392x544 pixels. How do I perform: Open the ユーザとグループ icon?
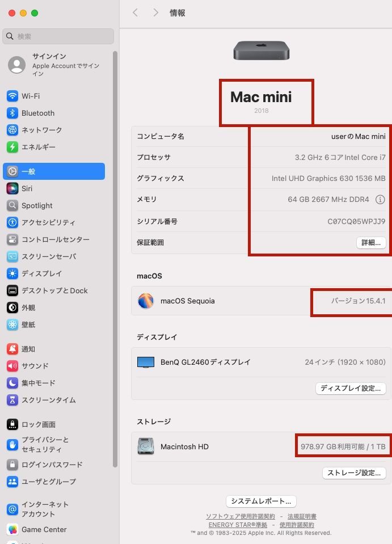point(12,481)
